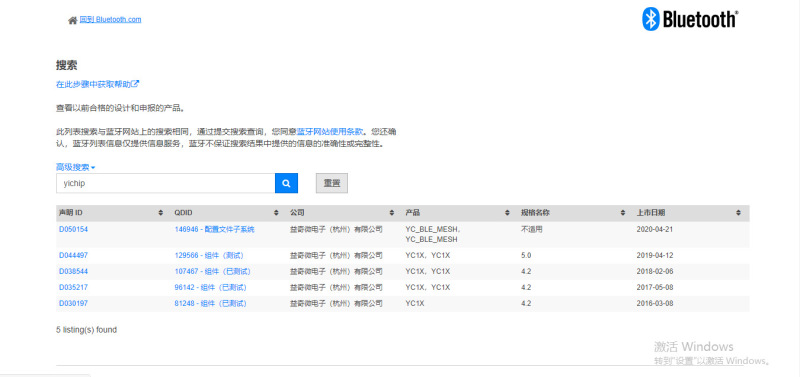The image size is (800, 377).
Task: Expand the 高级搜索 dropdown
Action: click(x=76, y=167)
